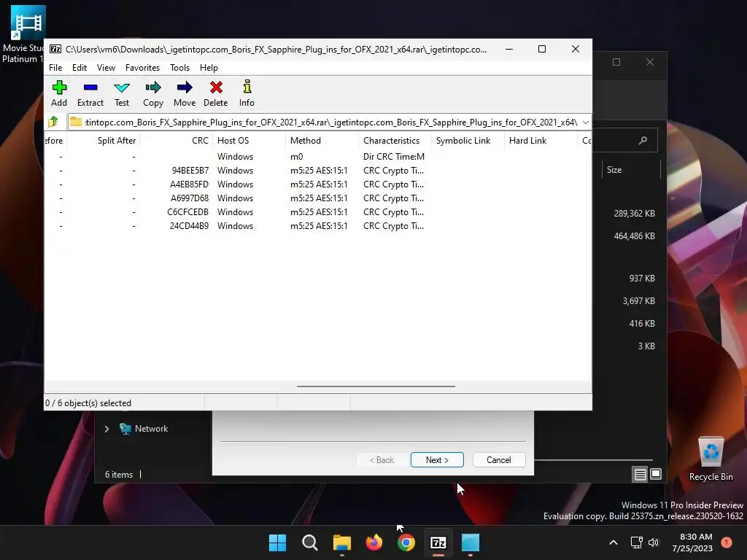
Task: Select the row with CRC C6CFCEDB
Action: tap(318, 212)
